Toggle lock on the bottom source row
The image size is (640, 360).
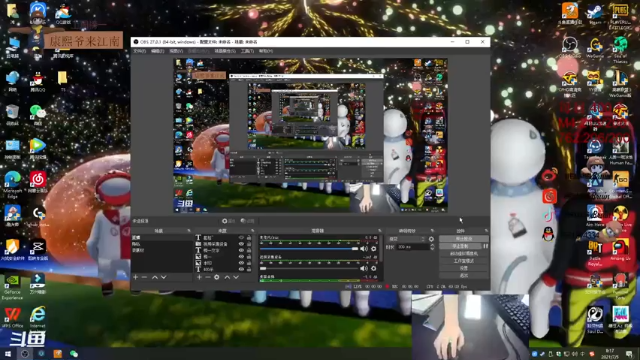coord(249,269)
